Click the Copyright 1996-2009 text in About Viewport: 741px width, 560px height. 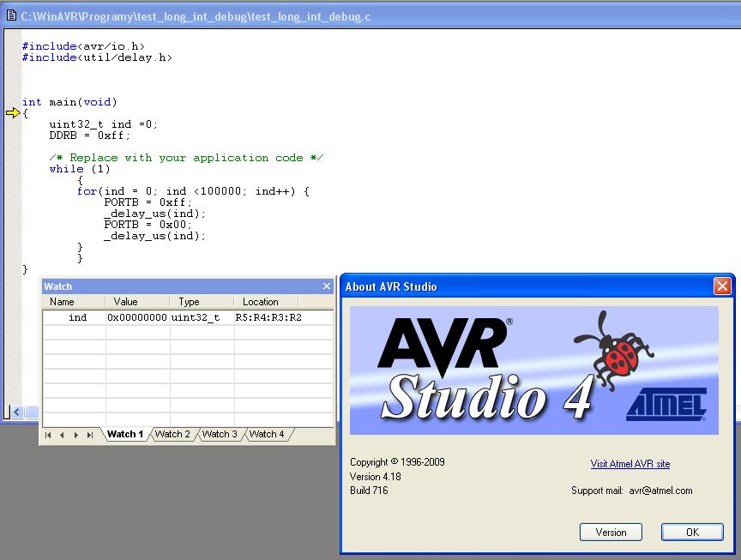click(397, 462)
